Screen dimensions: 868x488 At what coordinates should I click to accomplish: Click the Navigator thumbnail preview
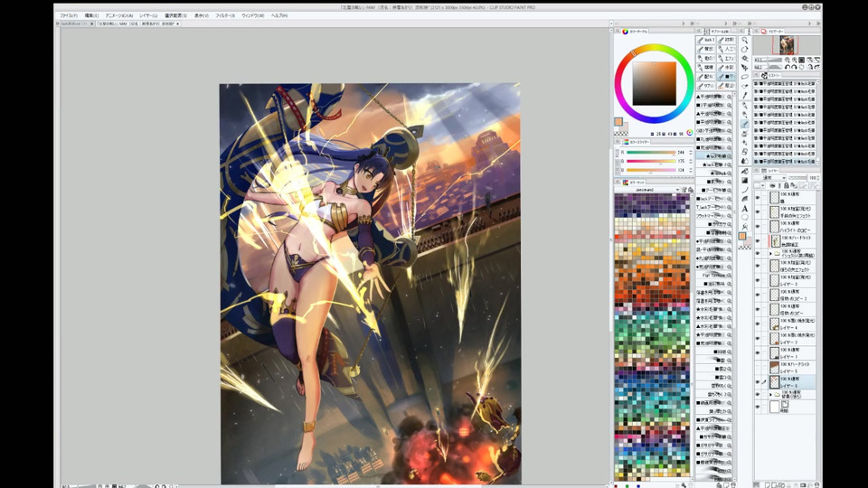click(x=786, y=45)
